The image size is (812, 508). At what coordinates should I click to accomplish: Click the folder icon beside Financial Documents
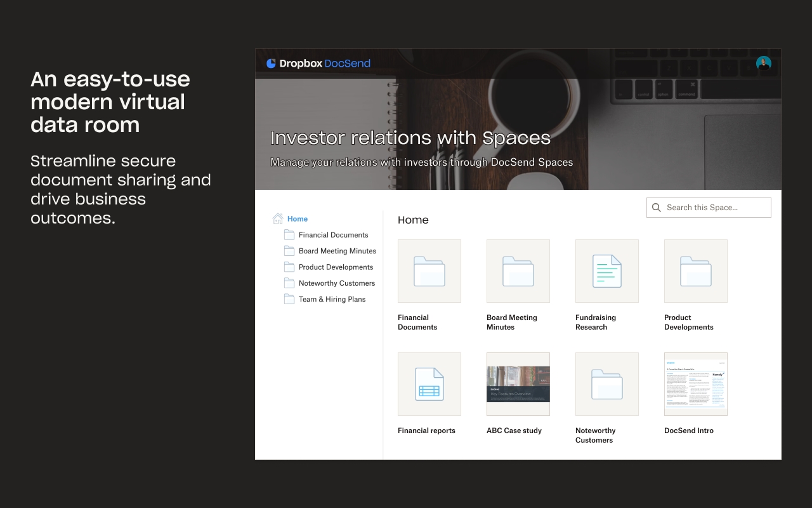click(289, 234)
